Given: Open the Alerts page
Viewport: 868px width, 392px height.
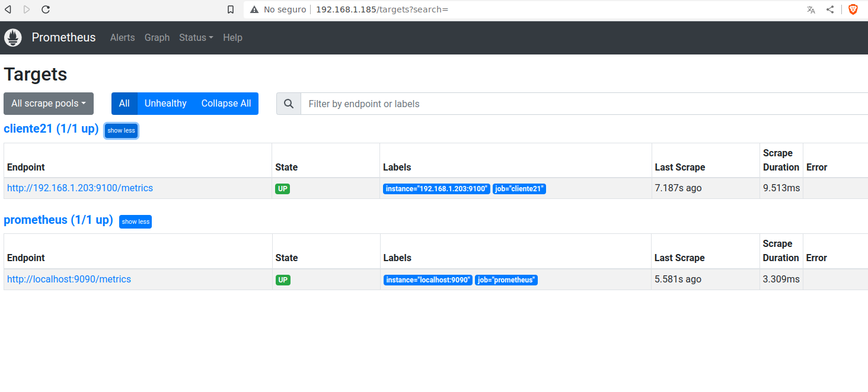Looking at the screenshot, I should tap(123, 37).
